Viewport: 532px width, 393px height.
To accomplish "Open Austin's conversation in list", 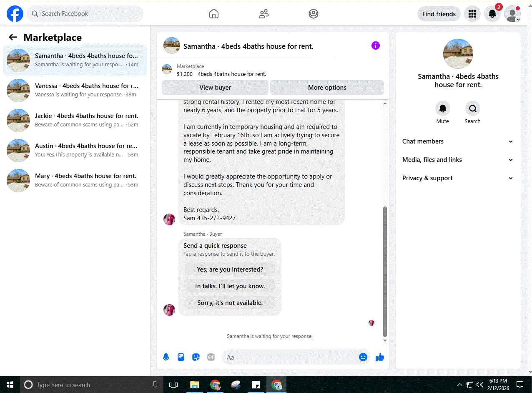I will pyautogui.click(x=75, y=151).
